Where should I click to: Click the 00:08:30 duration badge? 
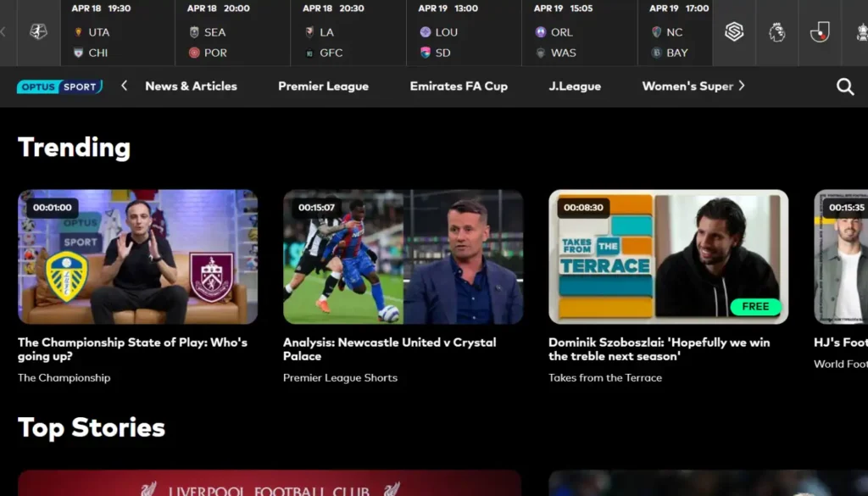tap(583, 208)
